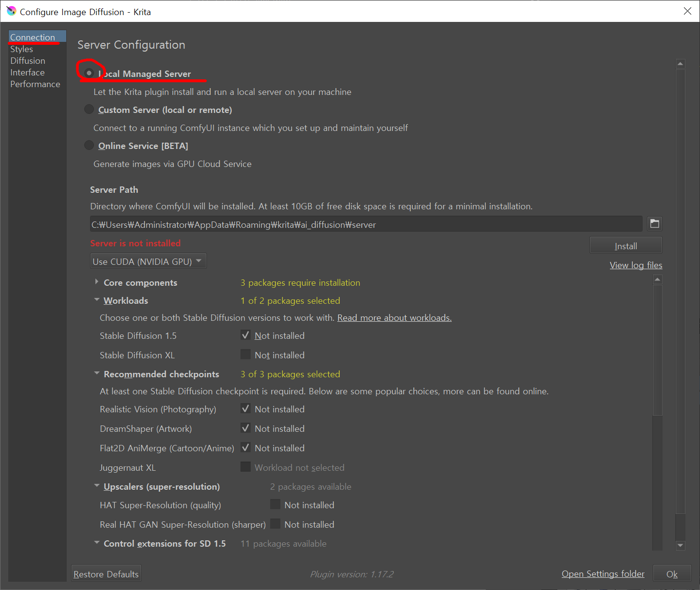Select Online Service [BETA] radio button
Viewport: 700px width, 590px height.
(x=89, y=145)
